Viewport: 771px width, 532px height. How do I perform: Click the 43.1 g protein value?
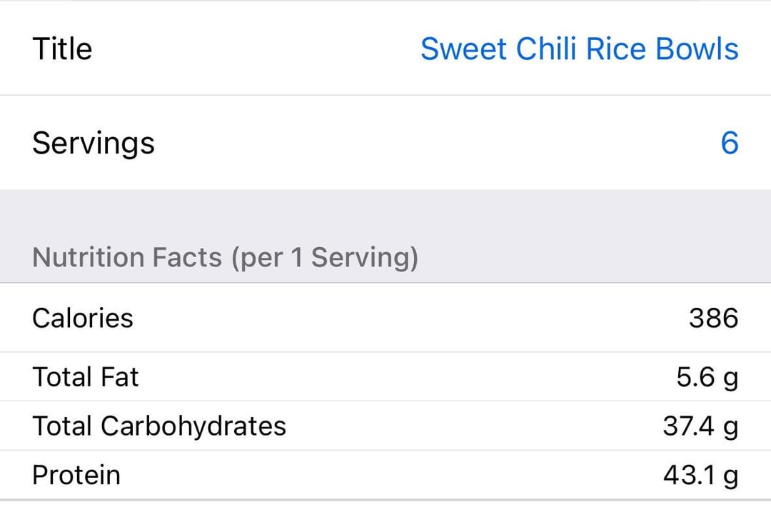pyautogui.click(x=700, y=475)
